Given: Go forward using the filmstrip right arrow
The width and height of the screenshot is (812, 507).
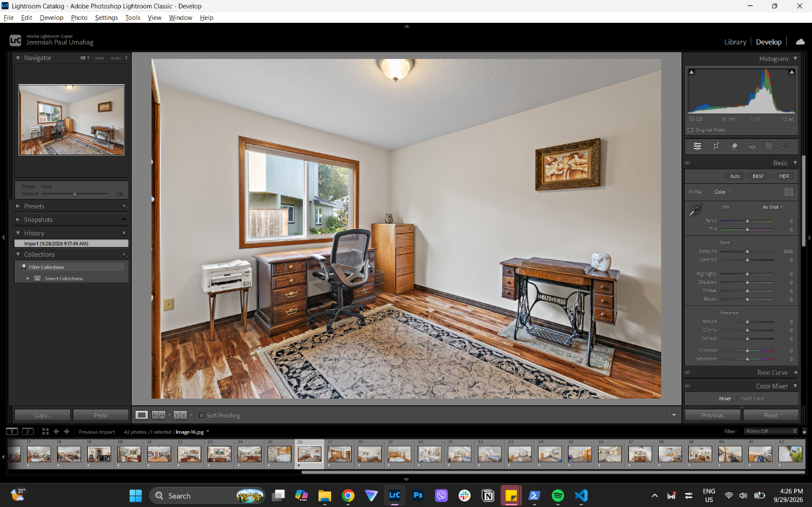Looking at the screenshot, I should pyautogui.click(x=66, y=431).
